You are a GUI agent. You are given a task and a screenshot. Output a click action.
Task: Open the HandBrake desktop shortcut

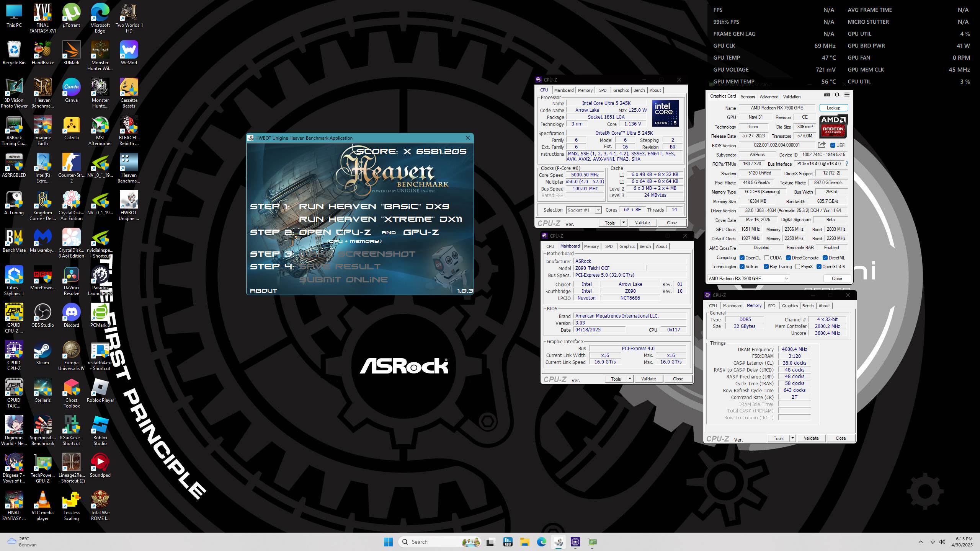[x=42, y=53]
